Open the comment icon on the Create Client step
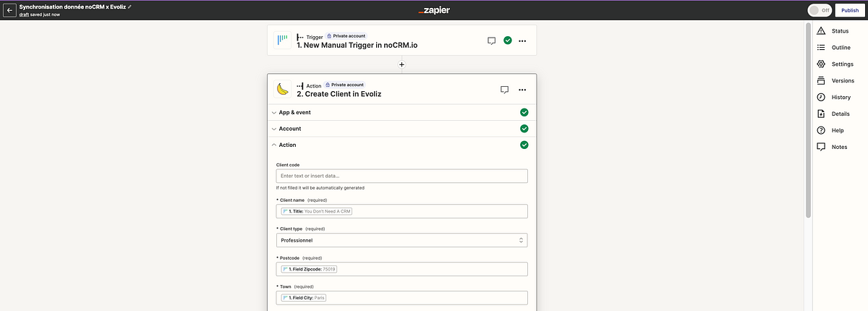The height and width of the screenshot is (311, 868). point(505,90)
